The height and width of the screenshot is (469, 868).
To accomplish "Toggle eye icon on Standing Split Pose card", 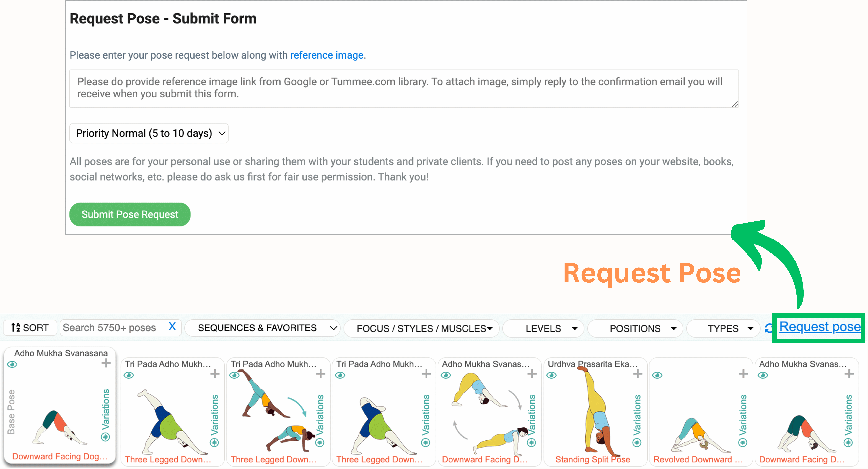I will point(552,375).
